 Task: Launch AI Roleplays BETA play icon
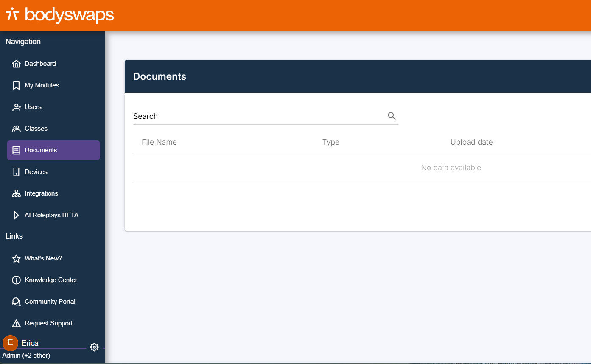[x=16, y=215]
